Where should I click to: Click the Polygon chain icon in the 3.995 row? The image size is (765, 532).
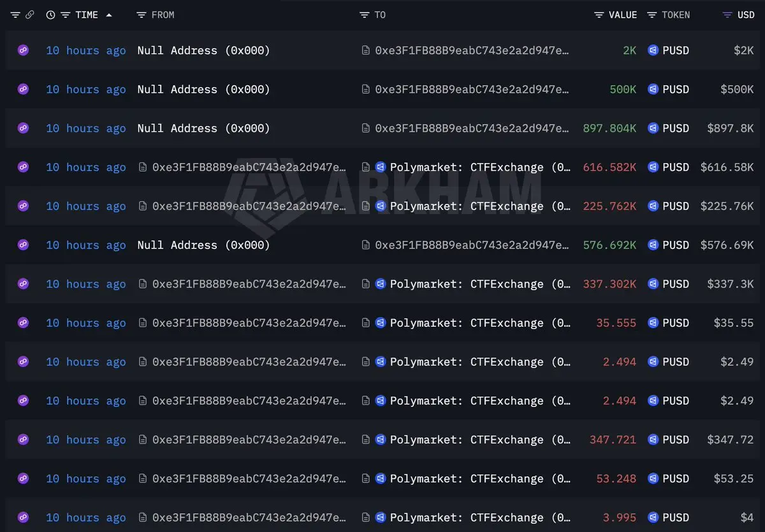coord(24,517)
